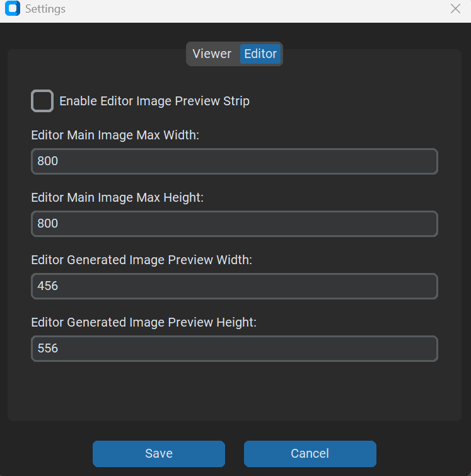Enable the Editor Image Preview Strip checkbox
Viewport: 471px width, 476px height.
(42, 101)
